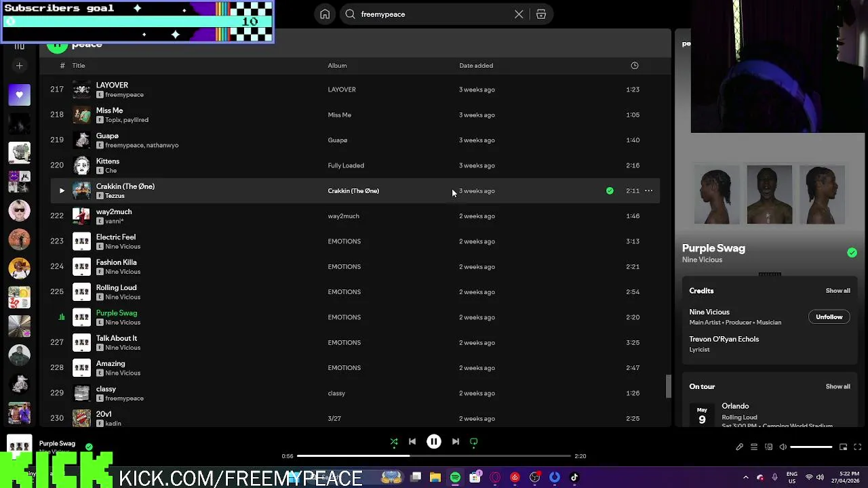Open Tezzus artist link
This screenshot has width=868, height=488.
click(115, 196)
